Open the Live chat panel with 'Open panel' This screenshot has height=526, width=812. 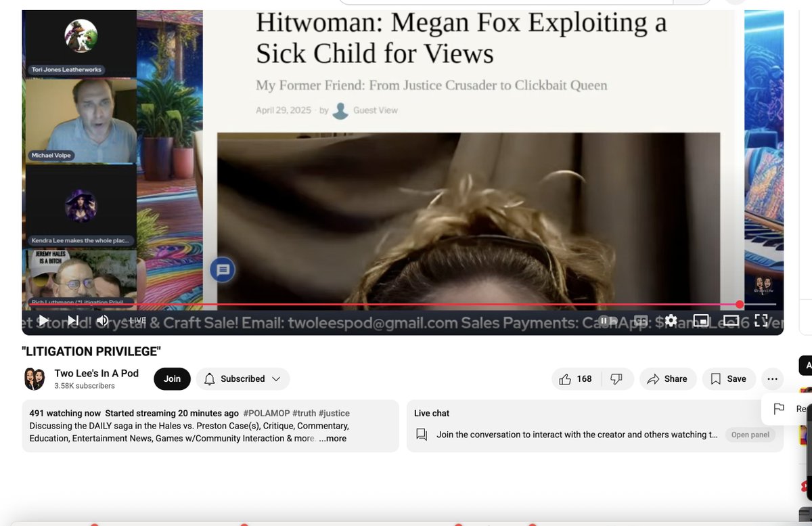(750, 435)
